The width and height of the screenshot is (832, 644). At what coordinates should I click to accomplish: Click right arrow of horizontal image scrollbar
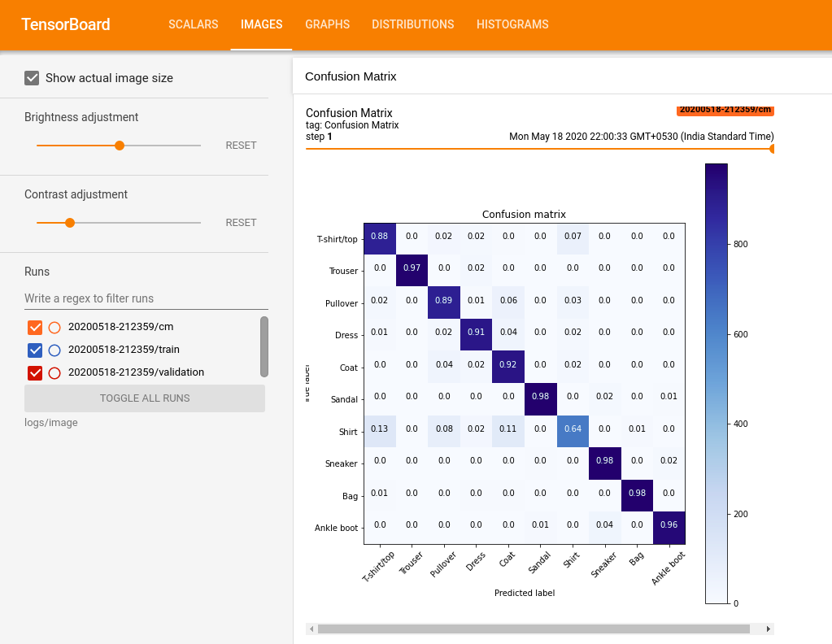(769, 629)
